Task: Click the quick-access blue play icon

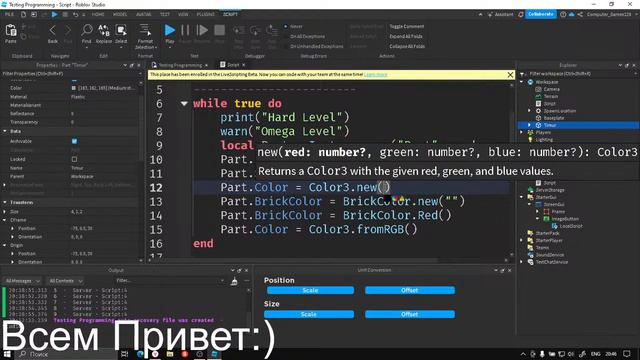Action: click(54, 14)
